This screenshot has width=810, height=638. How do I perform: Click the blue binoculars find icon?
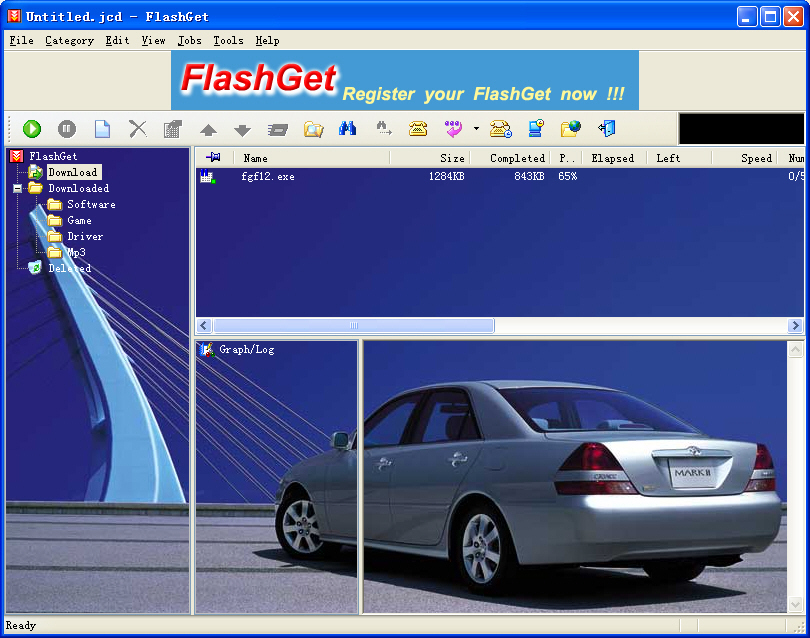tap(347, 128)
